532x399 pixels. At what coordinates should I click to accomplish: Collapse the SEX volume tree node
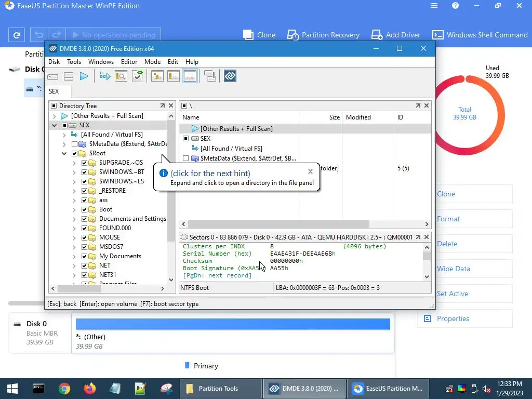click(x=54, y=126)
